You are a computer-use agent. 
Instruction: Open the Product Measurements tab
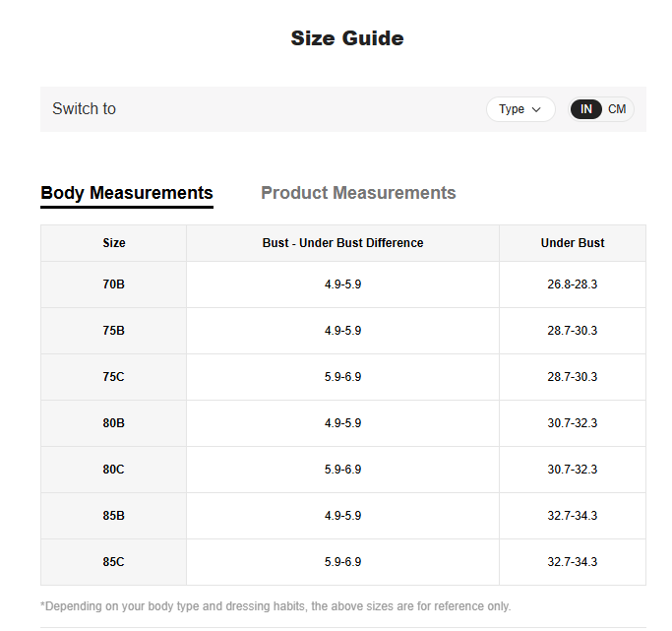[358, 193]
